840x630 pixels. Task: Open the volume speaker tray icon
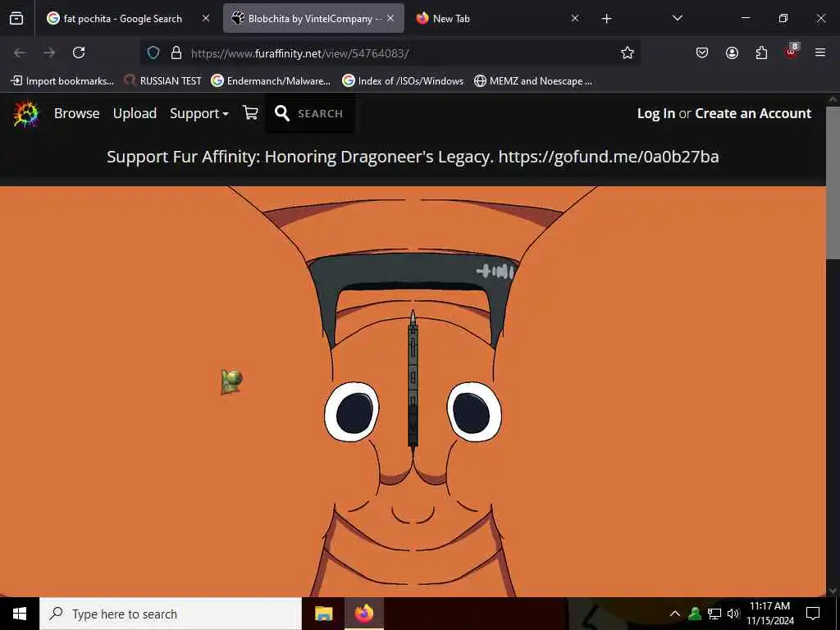coord(733,614)
